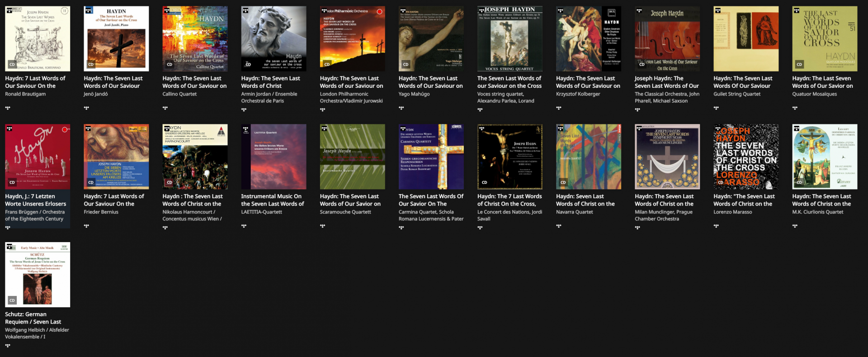Select Frans Brüggen red Haydn album cover
This screenshot has height=357, width=868.
(x=38, y=157)
